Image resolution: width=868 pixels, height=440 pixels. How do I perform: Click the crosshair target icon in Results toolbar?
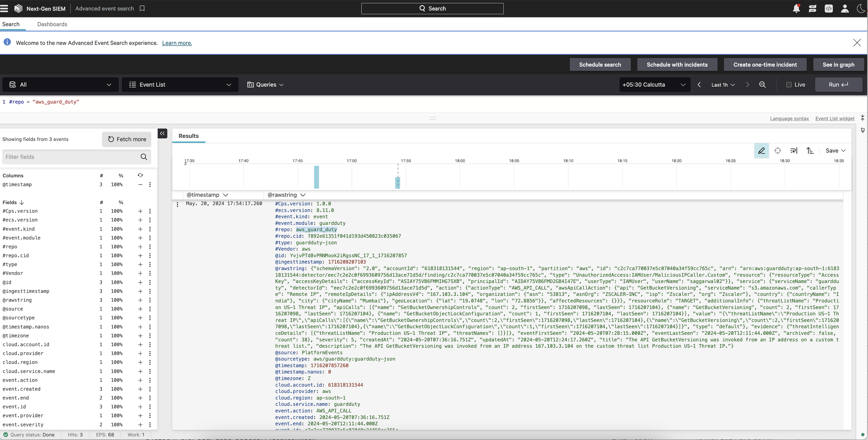pos(778,151)
